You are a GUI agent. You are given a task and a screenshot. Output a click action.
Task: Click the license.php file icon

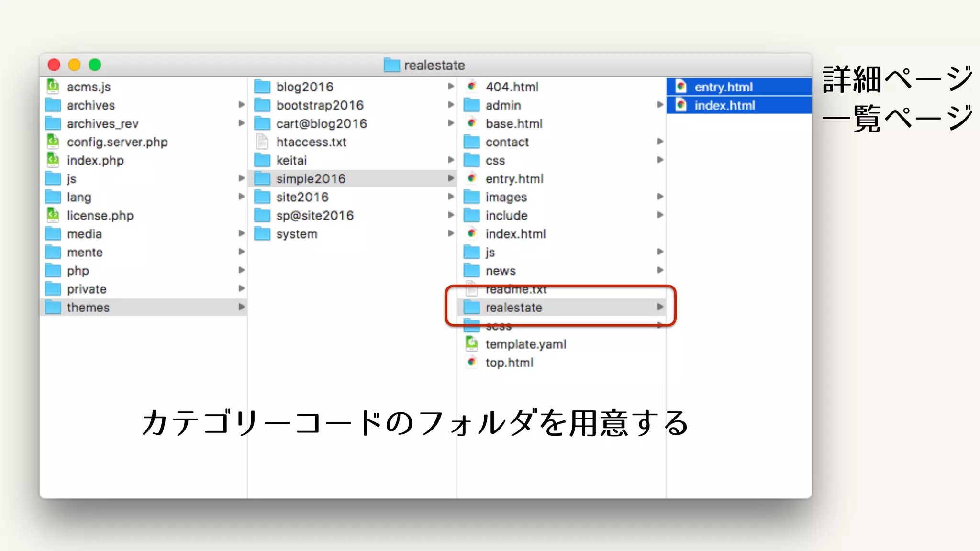click(x=53, y=215)
